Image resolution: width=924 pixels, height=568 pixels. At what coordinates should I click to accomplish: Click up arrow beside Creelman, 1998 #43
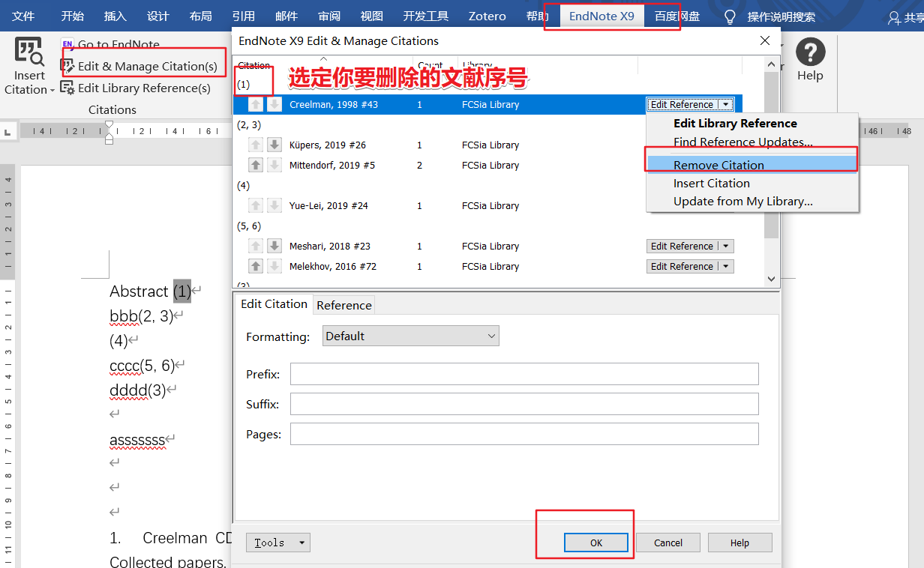[x=256, y=104]
